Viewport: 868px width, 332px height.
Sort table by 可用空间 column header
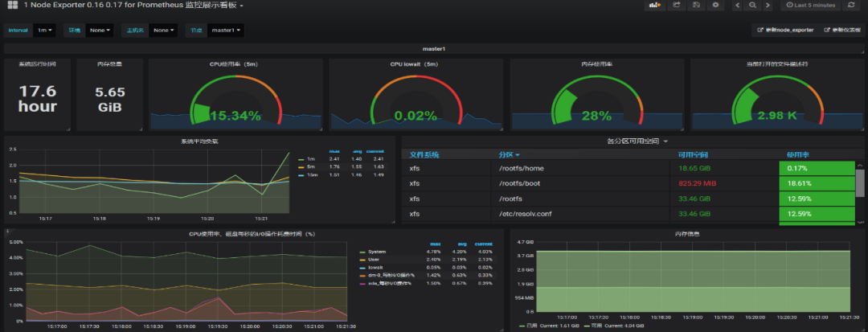(693, 155)
